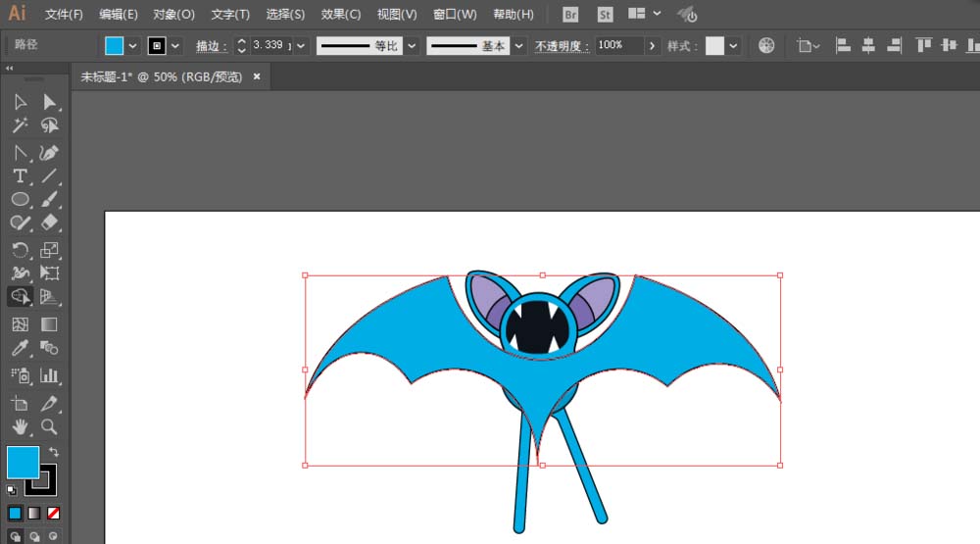
Task: Select the Mesh tool
Action: 20,324
